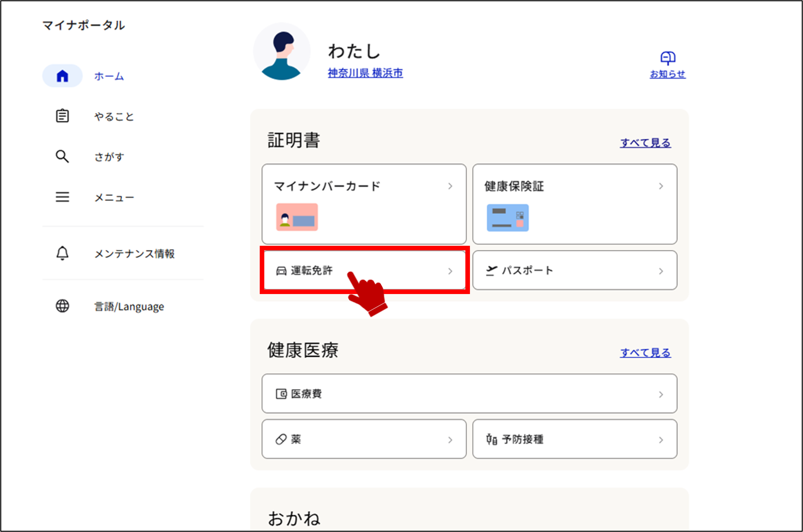Expand マイナンバーカード via its chevron

pyautogui.click(x=450, y=186)
